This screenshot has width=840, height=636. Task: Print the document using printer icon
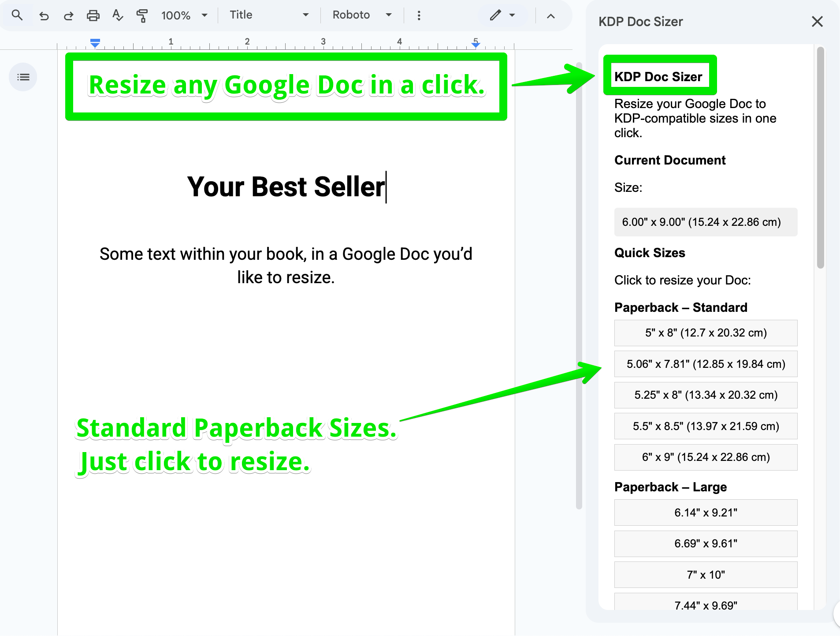point(93,16)
